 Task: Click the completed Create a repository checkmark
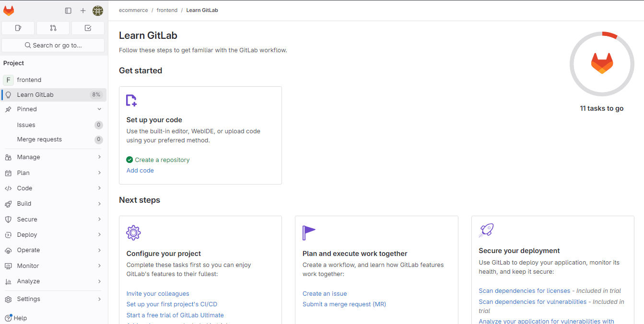pyautogui.click(x=129, y=160)
